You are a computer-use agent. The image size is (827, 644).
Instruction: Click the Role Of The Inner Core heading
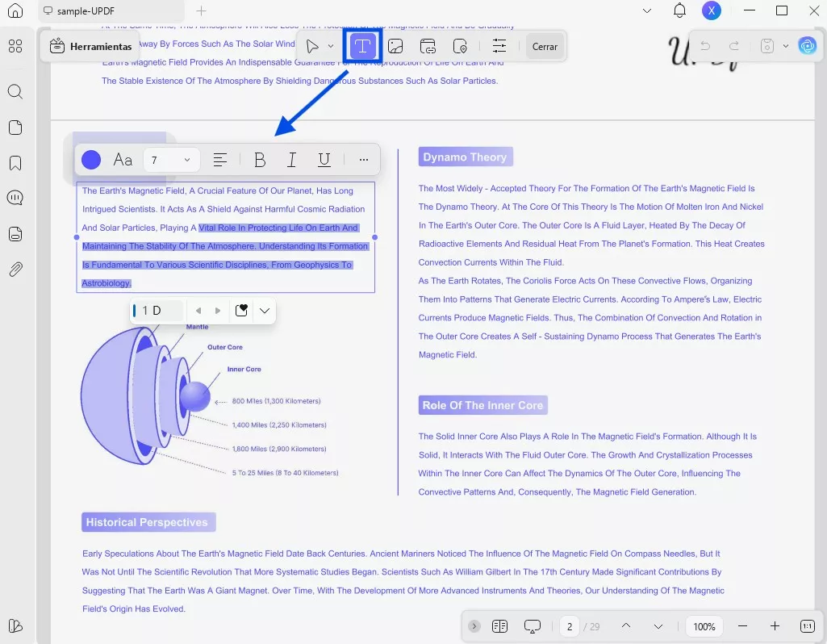[482, 405]
